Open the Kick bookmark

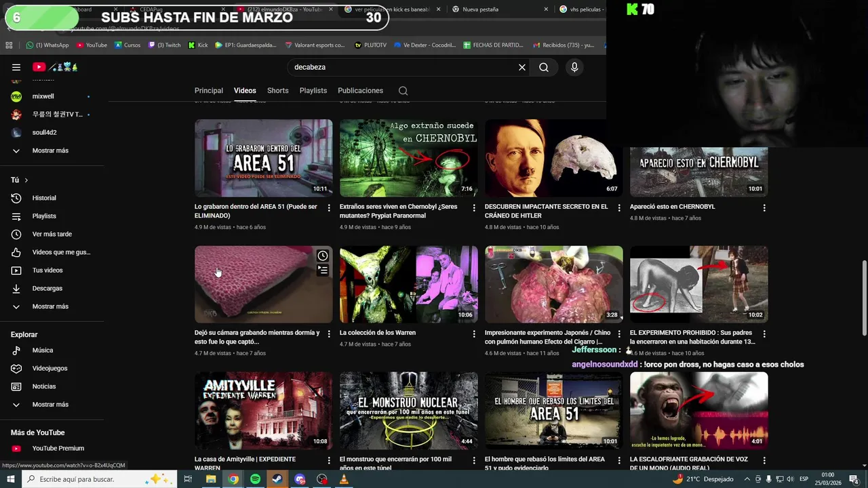pos(198,45)
